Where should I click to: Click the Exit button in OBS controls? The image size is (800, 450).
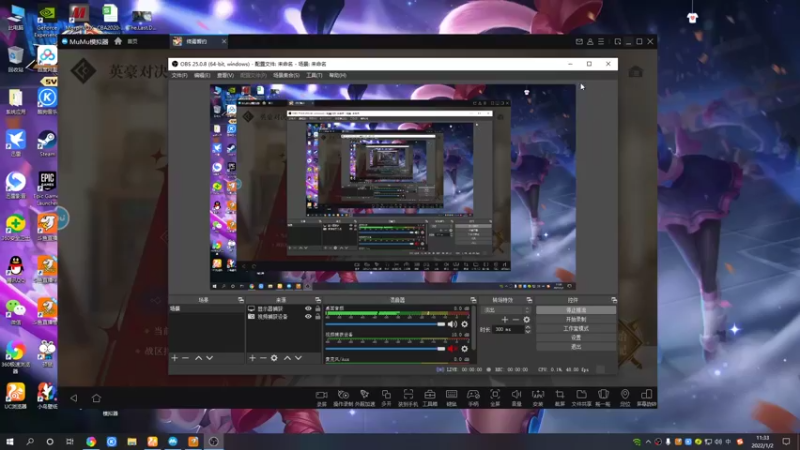tap(576, 347)
